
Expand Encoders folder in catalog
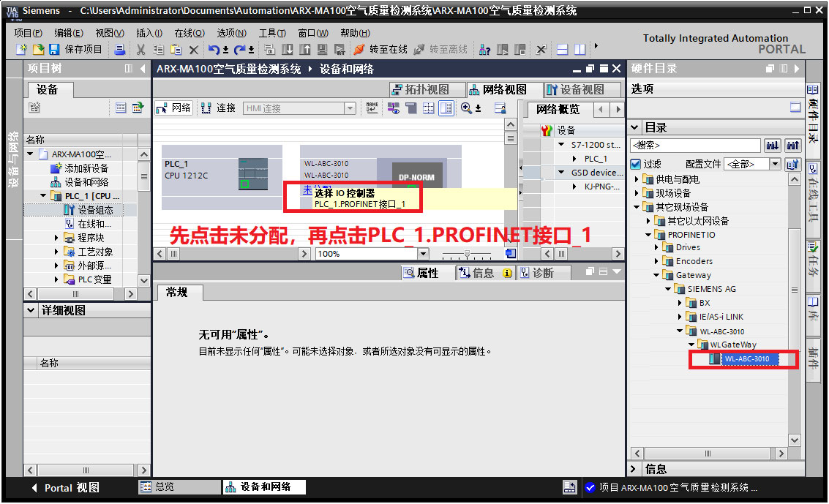656,261
